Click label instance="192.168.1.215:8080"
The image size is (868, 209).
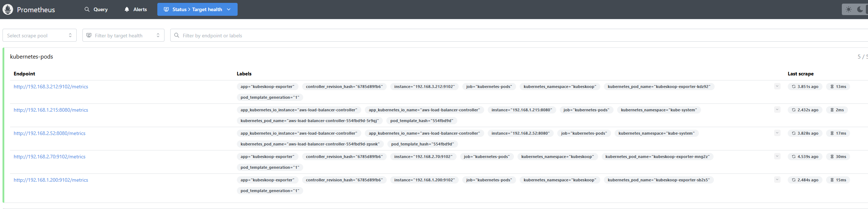tap(522, 110)
